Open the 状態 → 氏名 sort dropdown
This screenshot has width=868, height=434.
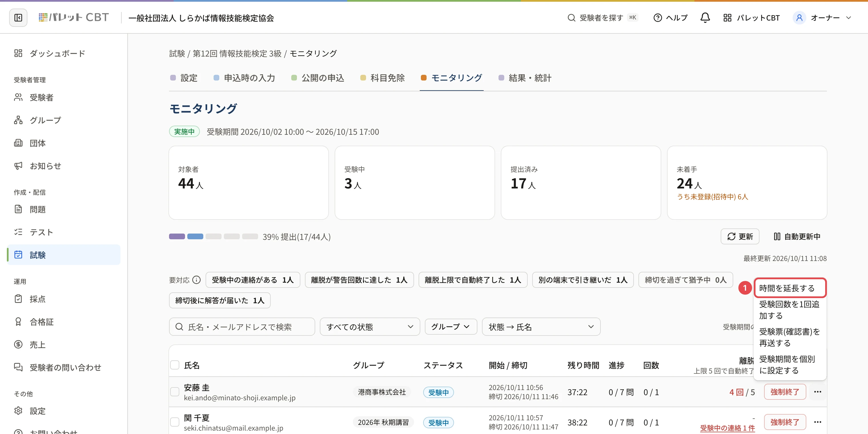click(x=541, y=327)
